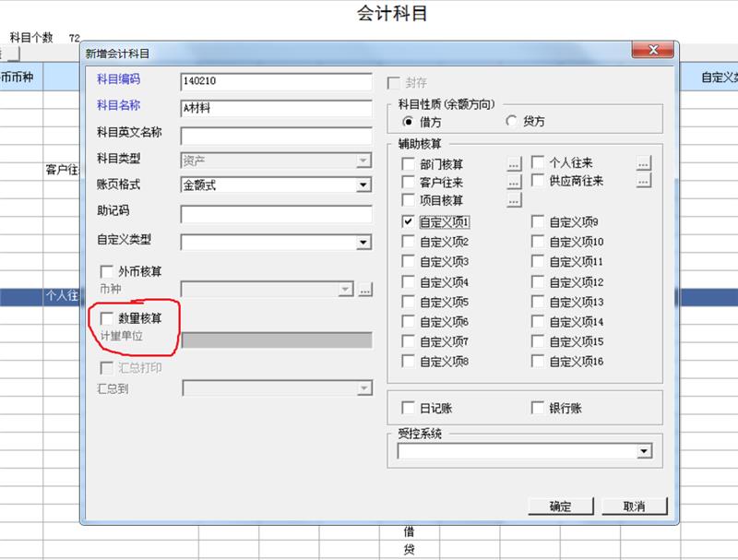
Task: Open the 受控系统 dropdown
Action: [644, 451]
